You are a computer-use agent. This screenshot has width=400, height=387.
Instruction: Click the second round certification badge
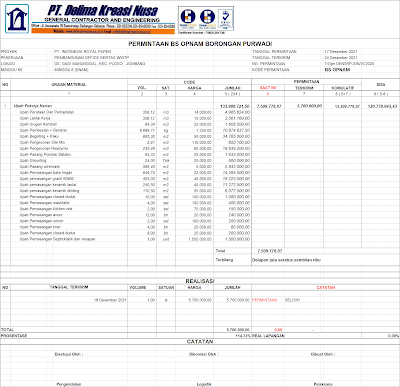(207, 18)
